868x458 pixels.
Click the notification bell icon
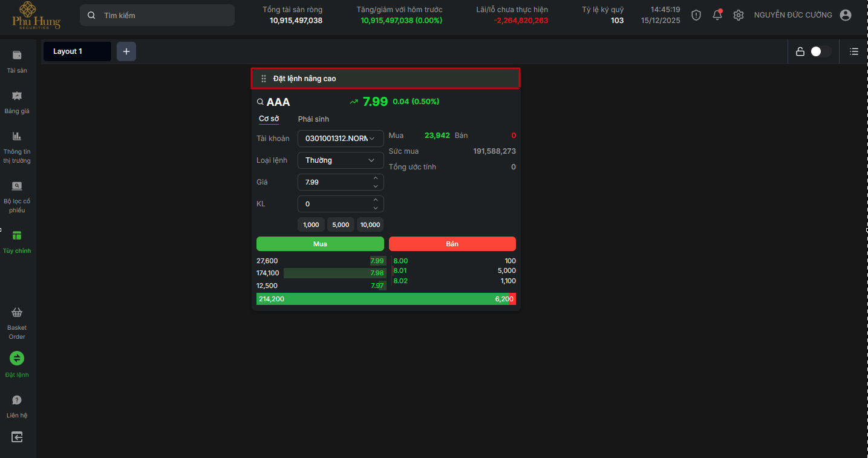pos(717,15)
